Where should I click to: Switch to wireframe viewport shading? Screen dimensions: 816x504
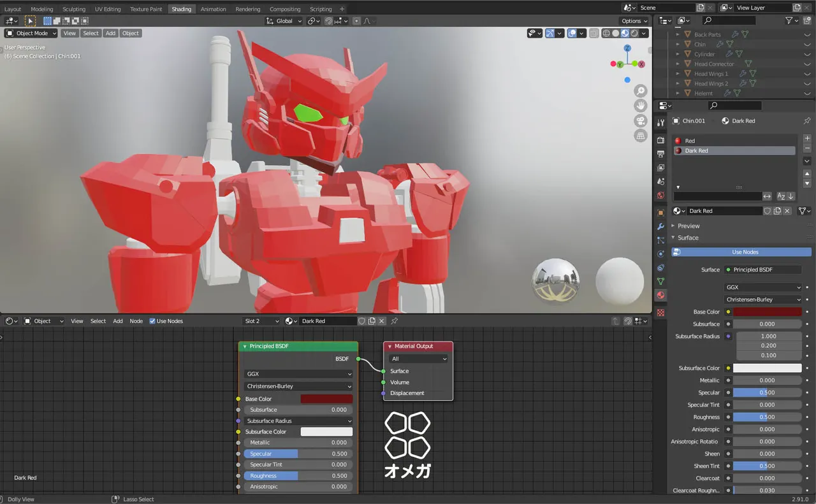click(606, 33)
